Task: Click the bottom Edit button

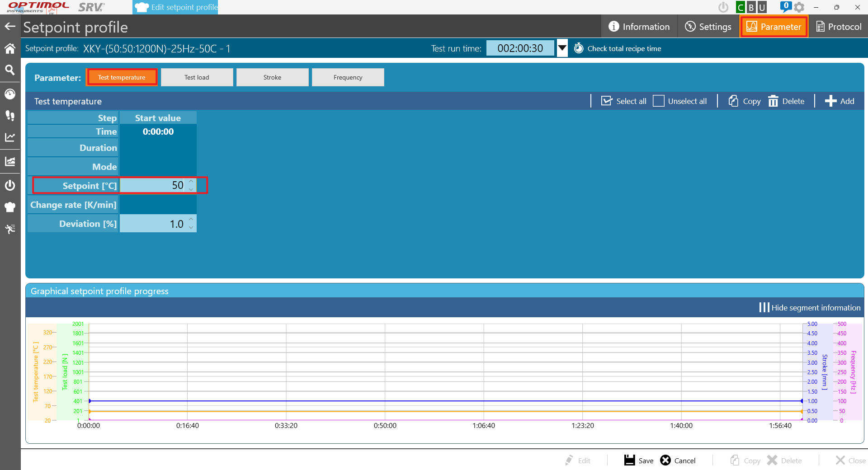Action: click(x=578, y=460)
